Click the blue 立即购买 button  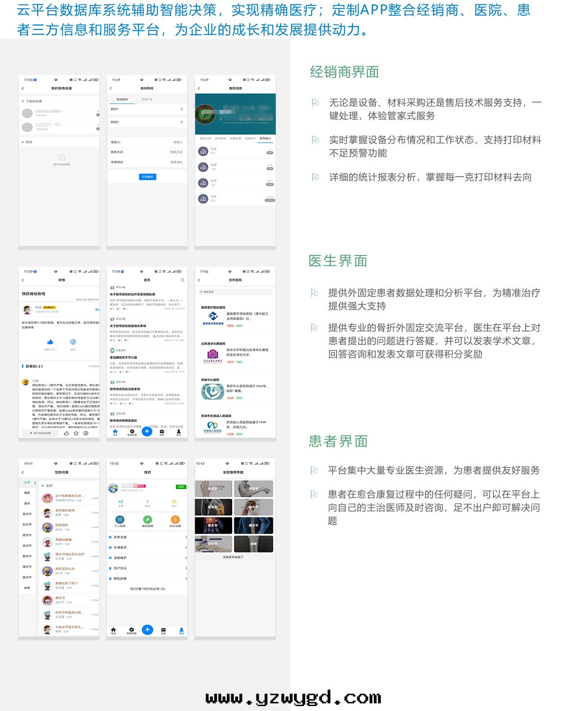coord(147,177)
